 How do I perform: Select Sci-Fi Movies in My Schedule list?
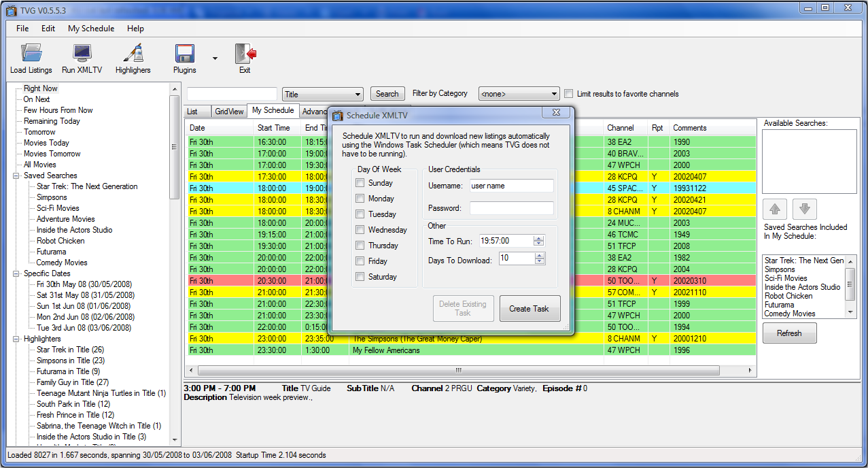coord(786,278)
